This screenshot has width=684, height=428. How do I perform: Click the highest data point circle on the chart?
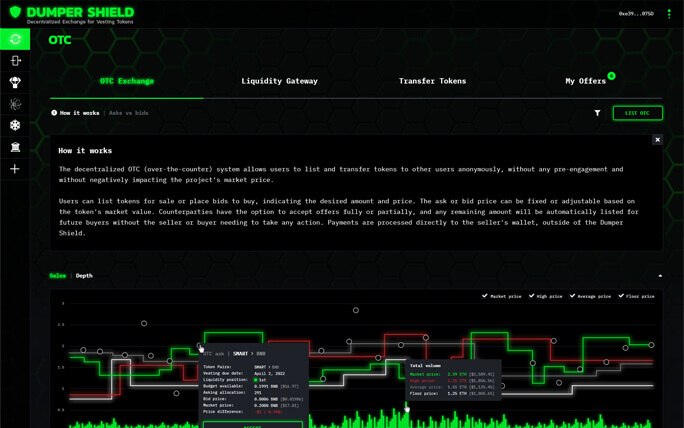click(356, 310)
